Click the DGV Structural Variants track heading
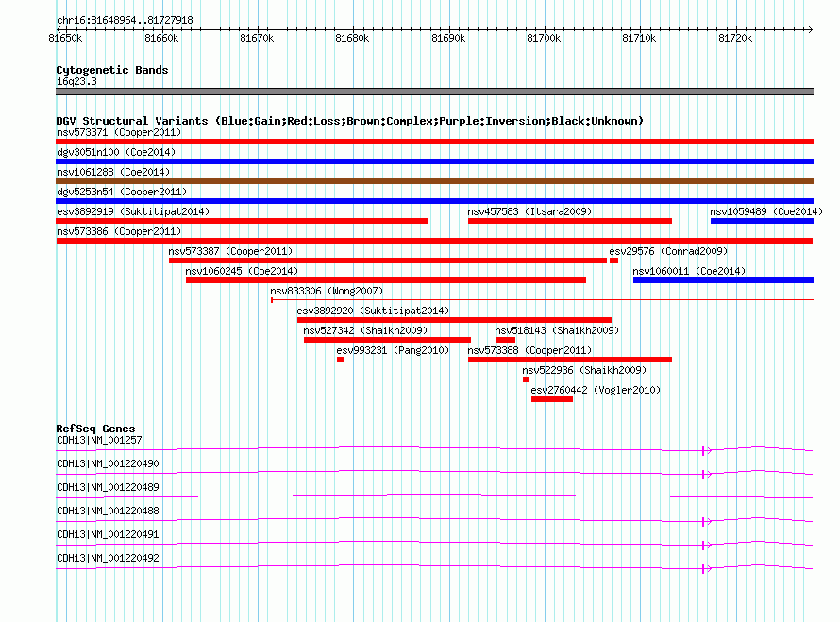Image resolution: width=840 pixels, height=622 pixels. coord(349,121)
